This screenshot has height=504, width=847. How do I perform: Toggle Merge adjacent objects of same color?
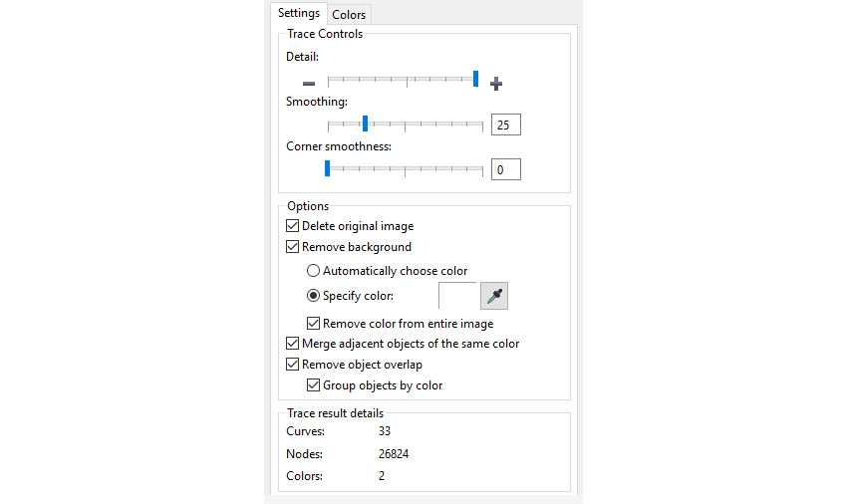tap(293, 344)
